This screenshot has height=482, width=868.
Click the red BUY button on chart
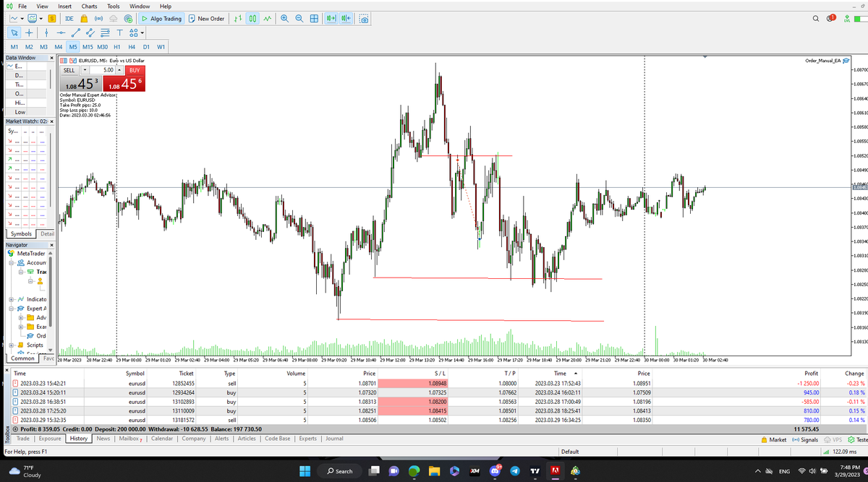click(x=134, y=70)
